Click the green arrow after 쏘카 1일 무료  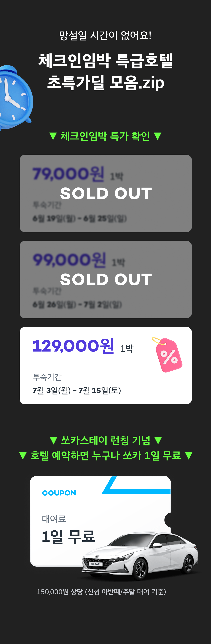coord(189,456)
